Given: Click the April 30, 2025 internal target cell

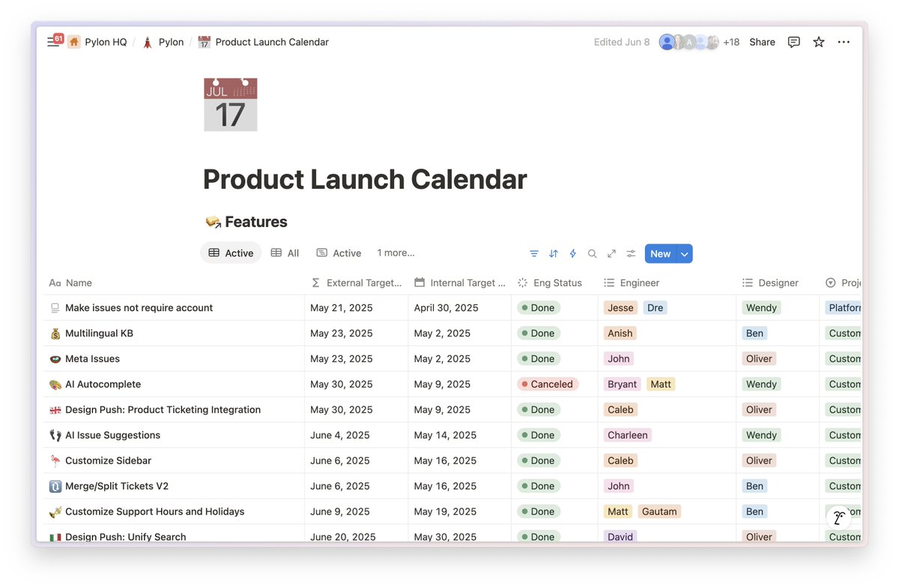Looking at the screenshot, I should 460,308.
